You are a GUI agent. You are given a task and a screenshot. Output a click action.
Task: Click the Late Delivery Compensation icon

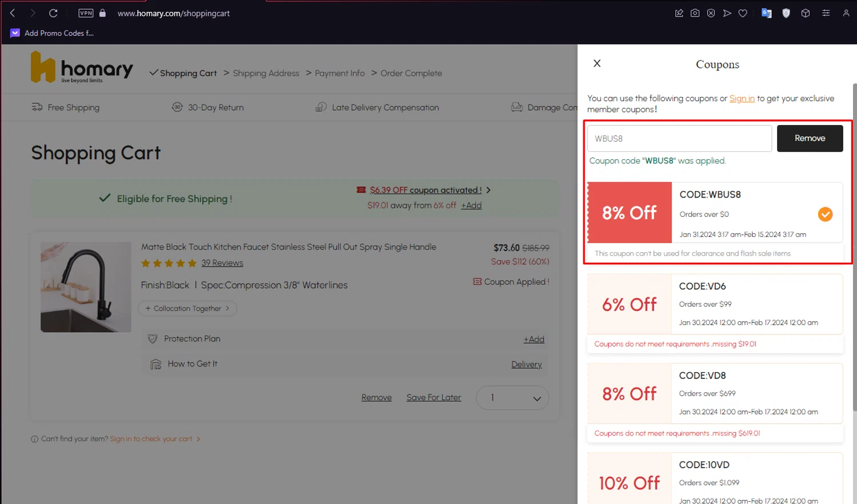[321, 107]
